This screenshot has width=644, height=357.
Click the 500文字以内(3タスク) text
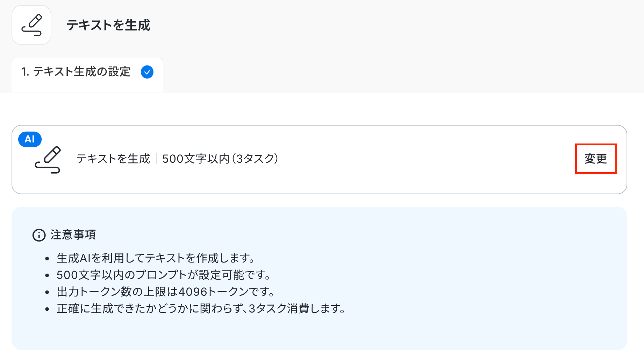[x=220, y=159]
